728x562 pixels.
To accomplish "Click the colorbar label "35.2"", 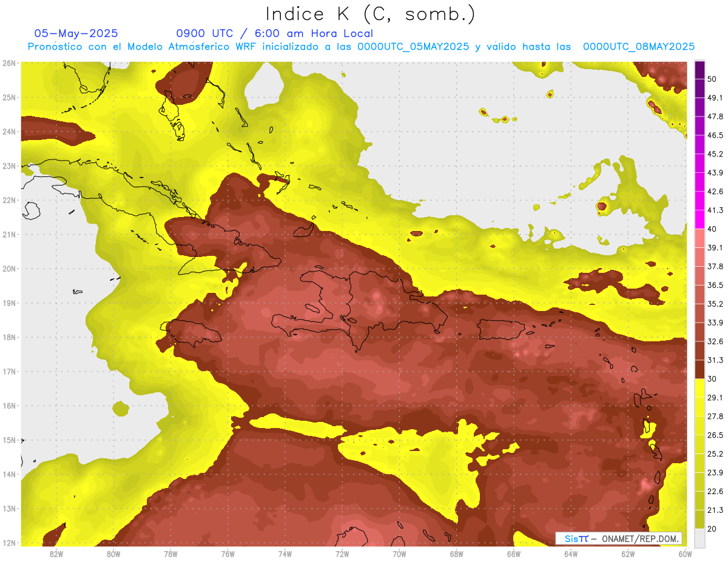I will (x=715, y=304).
